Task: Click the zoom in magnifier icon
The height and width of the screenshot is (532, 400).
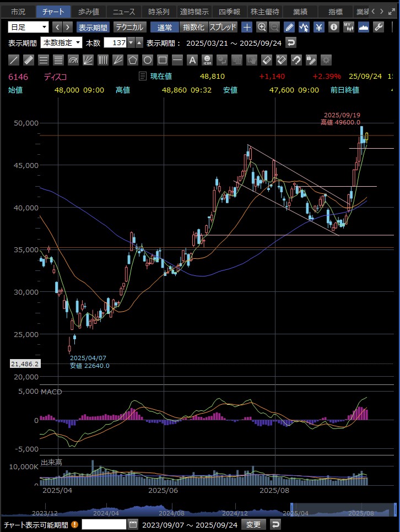Action: coord(262,27)
